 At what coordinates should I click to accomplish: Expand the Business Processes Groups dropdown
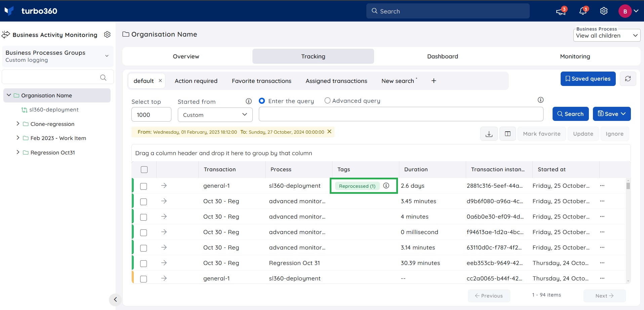pos(57,56)
